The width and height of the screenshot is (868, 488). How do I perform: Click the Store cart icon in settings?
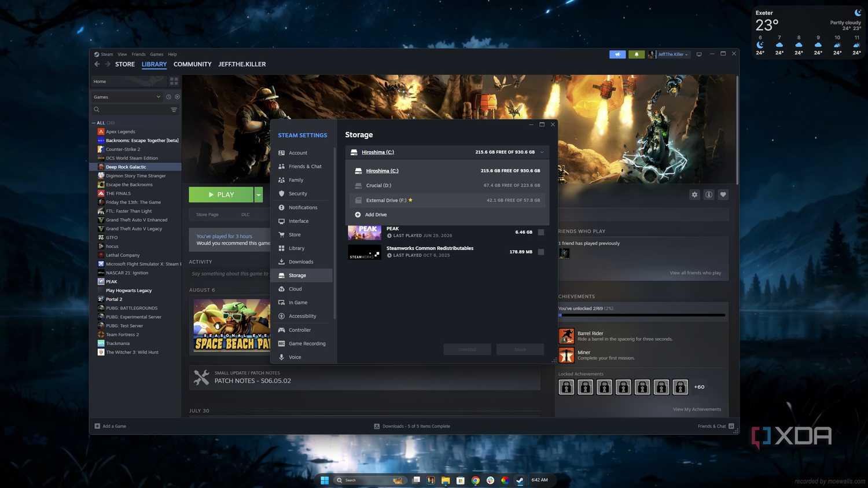[x=282, y=234]
